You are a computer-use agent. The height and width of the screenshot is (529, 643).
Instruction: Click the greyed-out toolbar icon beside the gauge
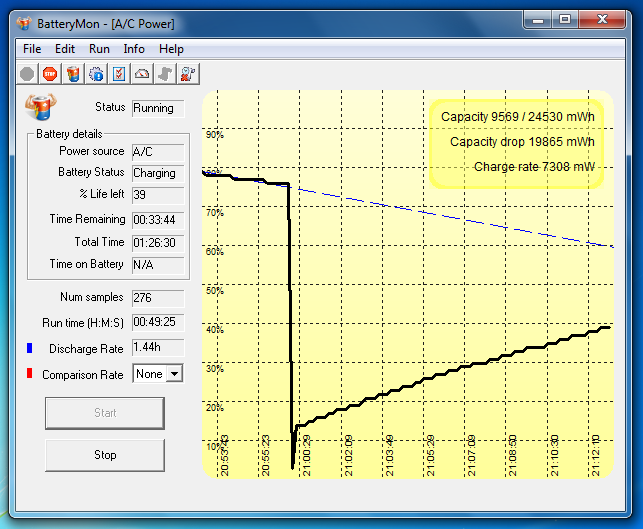pyautogui.click(x=165, y=74)
